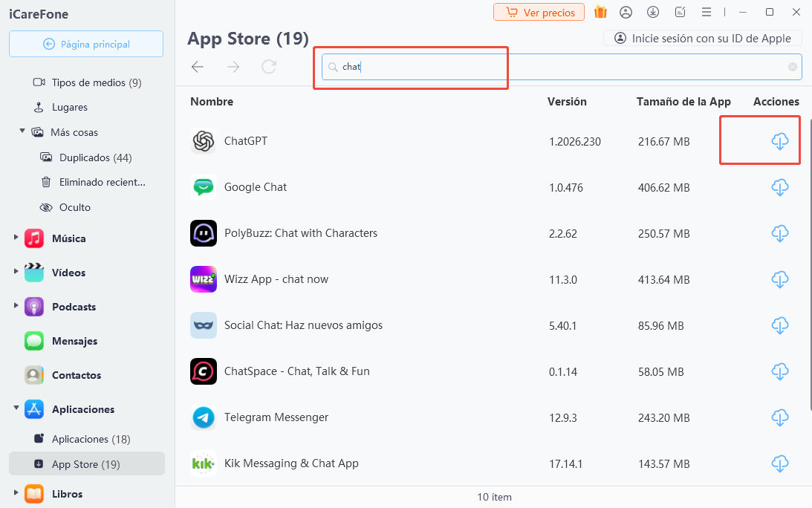Viewport: 812px width, 508px height.
Task: Click the 10 ítem status text
Action: coord(494,497)
